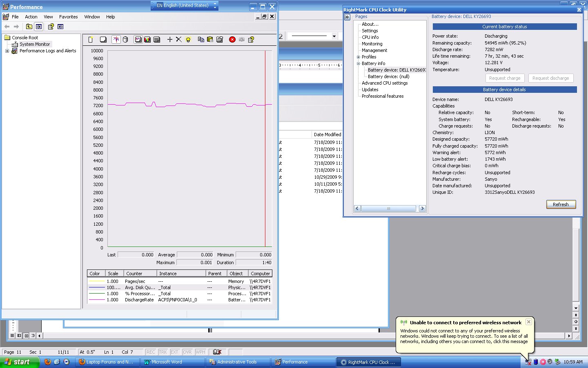588x368 pixels.
Task: Open Laptop Forums taskbar button
Action: 107,362
